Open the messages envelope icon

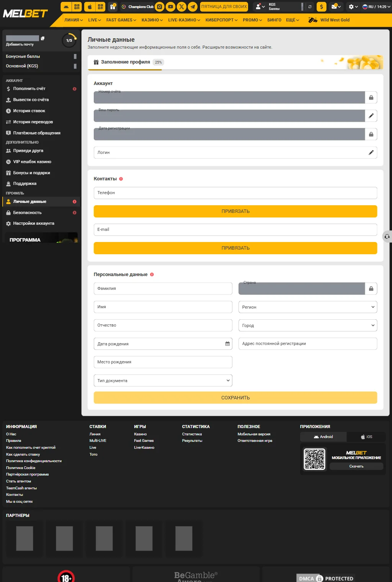pos(336,7)
